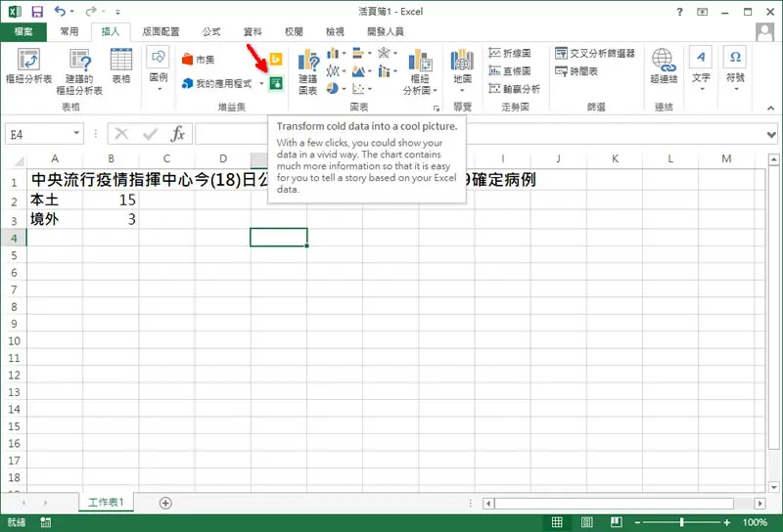The width and height of the screenshot is (783, 532).
Task: Click the People Graph add-in icon
Action: pyautogui.click(x=276, y=83)
